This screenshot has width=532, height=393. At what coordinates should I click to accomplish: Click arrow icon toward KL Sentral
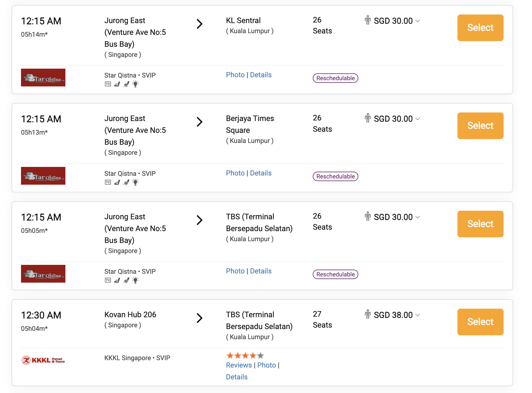(200, 24)
